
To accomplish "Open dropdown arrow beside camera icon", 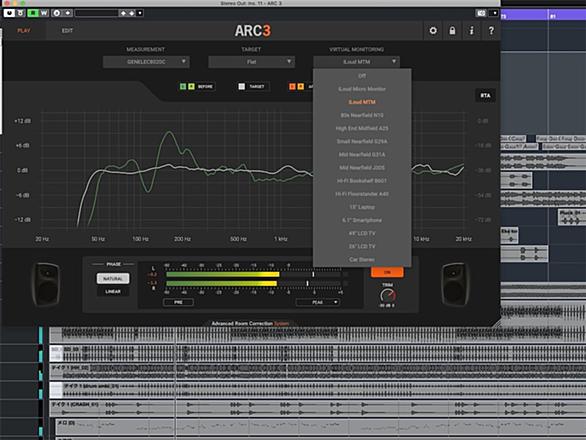I will [494, 13].
